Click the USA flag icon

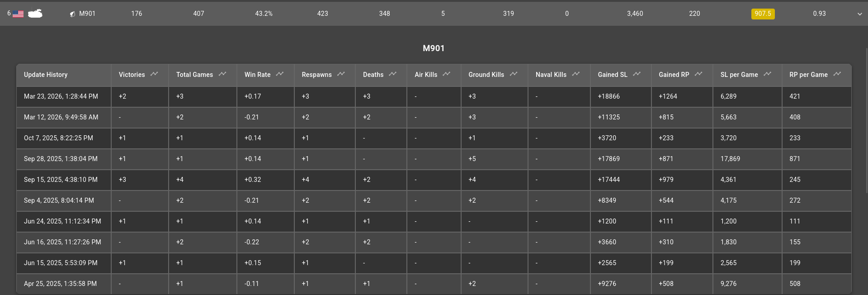pyautogui.click(x=18, y=14)
